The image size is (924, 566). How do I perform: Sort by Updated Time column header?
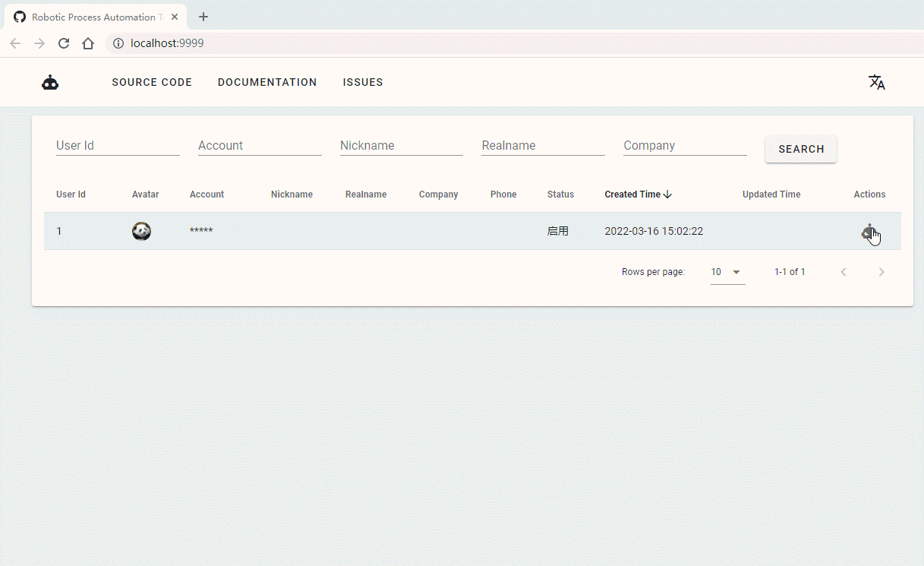point(771,194)
